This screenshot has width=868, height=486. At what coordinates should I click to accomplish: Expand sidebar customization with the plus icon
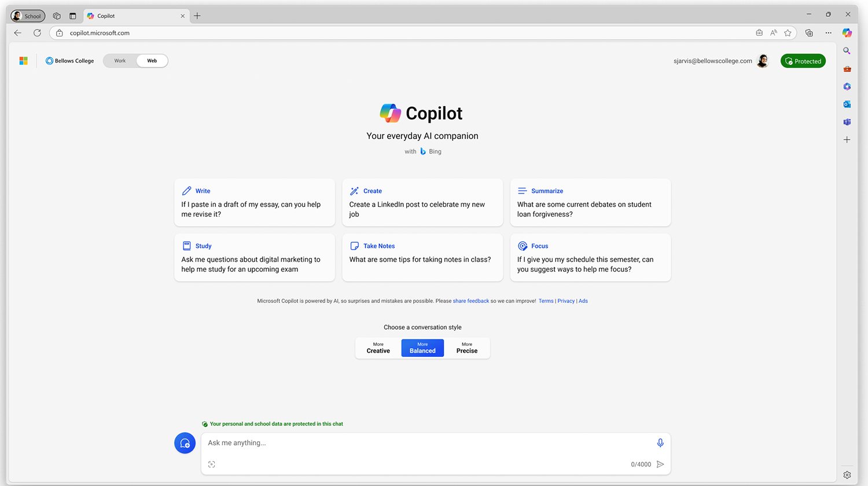point(847,139)
